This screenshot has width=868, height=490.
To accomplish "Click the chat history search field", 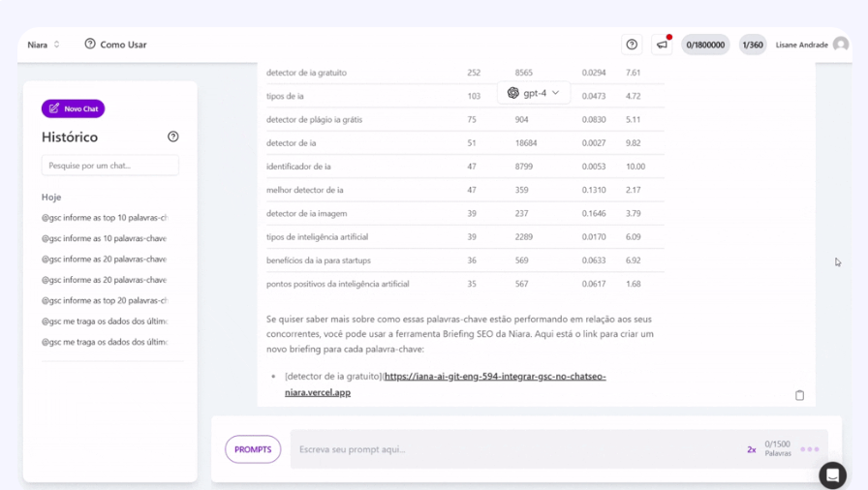I will coord(109,166).
